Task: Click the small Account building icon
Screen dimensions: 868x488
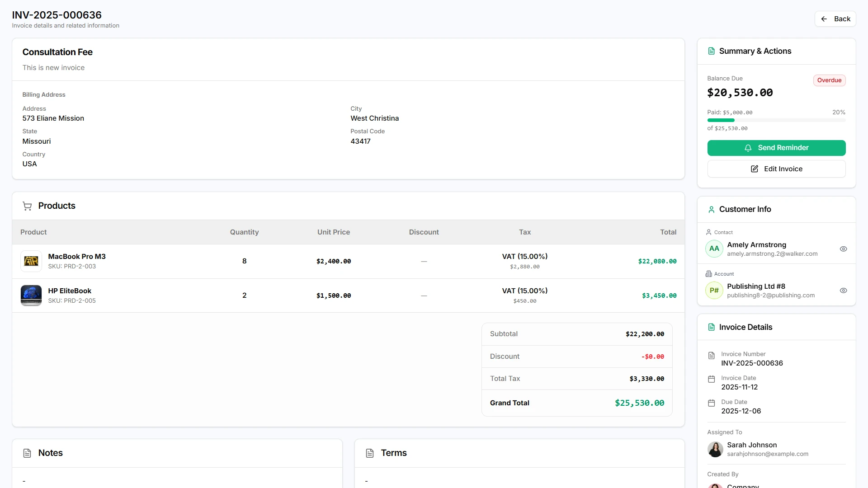Action: 708,274
